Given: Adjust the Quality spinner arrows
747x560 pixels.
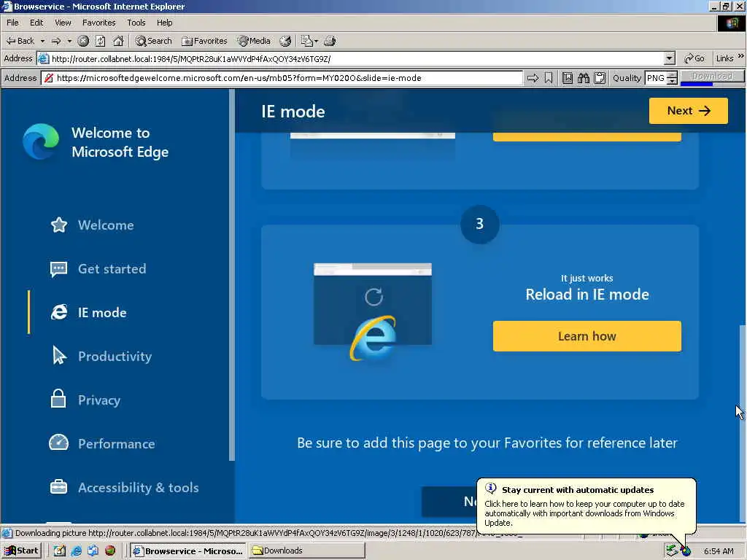Looking at the screenshot, I should [x=672, y=78].
